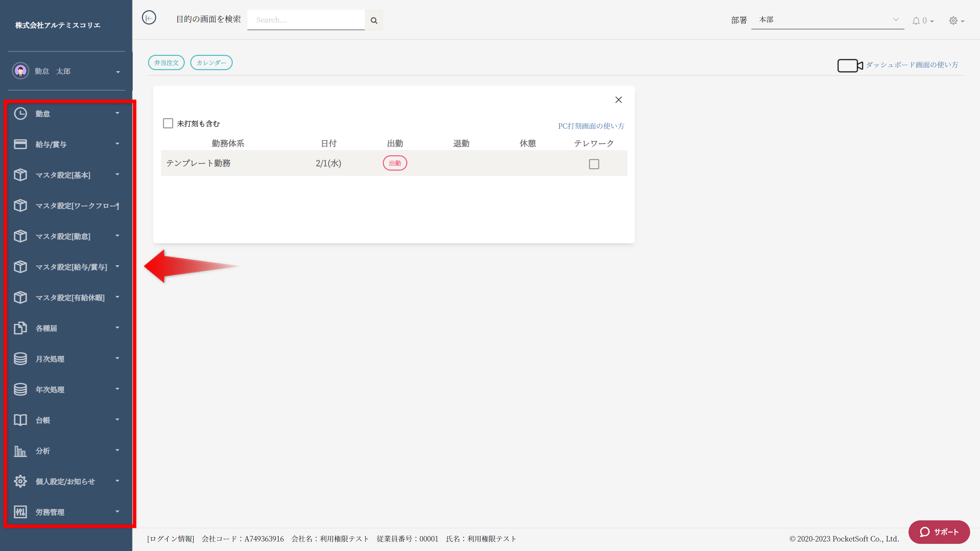Image resolution: width=980 pixels, height=551 pixels.
Task: Expand the 台帳 menu arrow
Action: (117, 420)
